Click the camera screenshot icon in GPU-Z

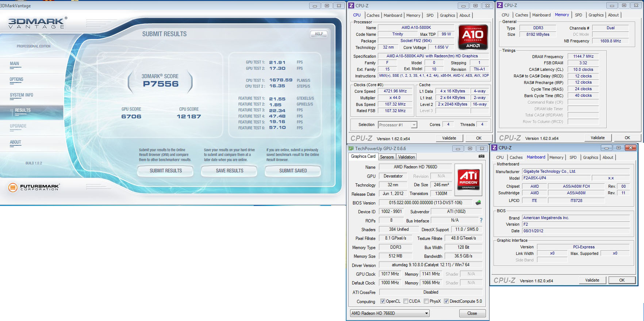(x=482, y=156)
